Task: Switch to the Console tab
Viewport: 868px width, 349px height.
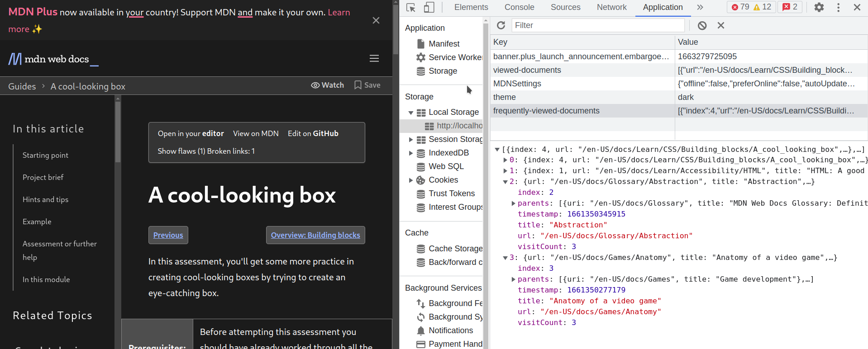Action: tap(520, 7)
